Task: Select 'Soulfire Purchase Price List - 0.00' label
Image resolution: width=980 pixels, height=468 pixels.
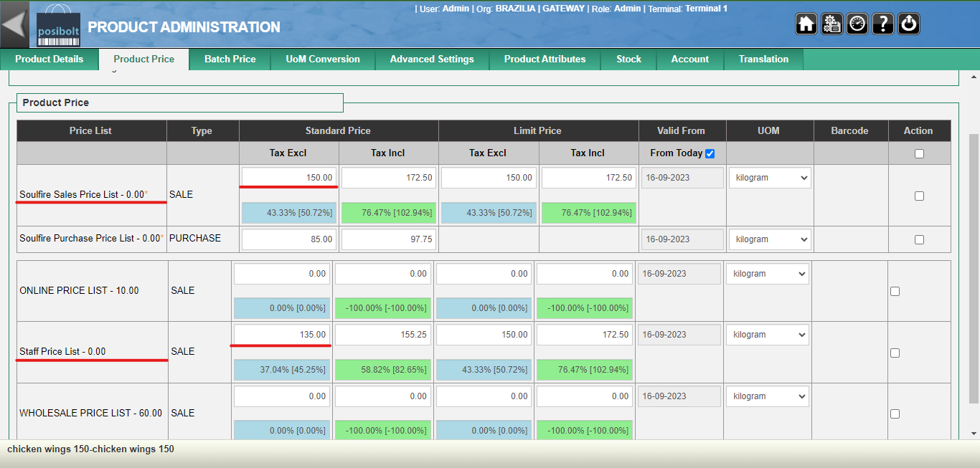Action: [91, 239]
